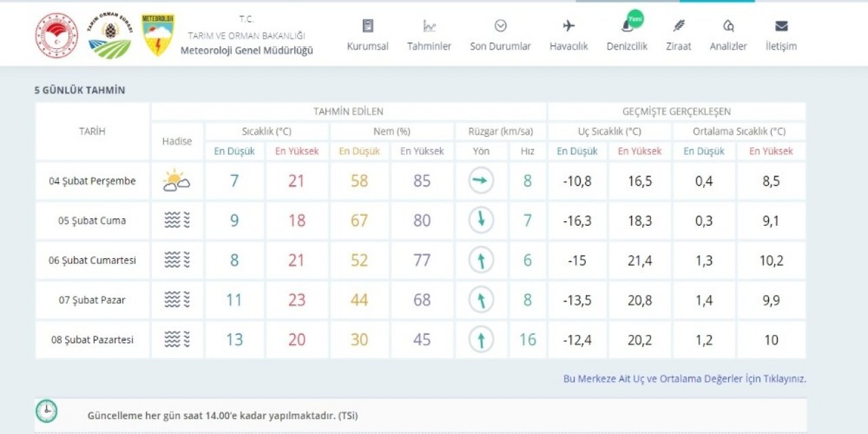Open the Analizler icon
This screenshot has height=434, width=868.
click(x=728, y=26)
